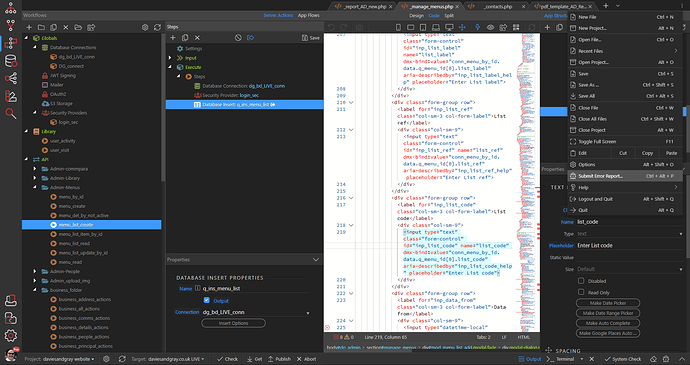Click project settings gear in bottom bar
The image size is (690, 365).
[106, 359]
